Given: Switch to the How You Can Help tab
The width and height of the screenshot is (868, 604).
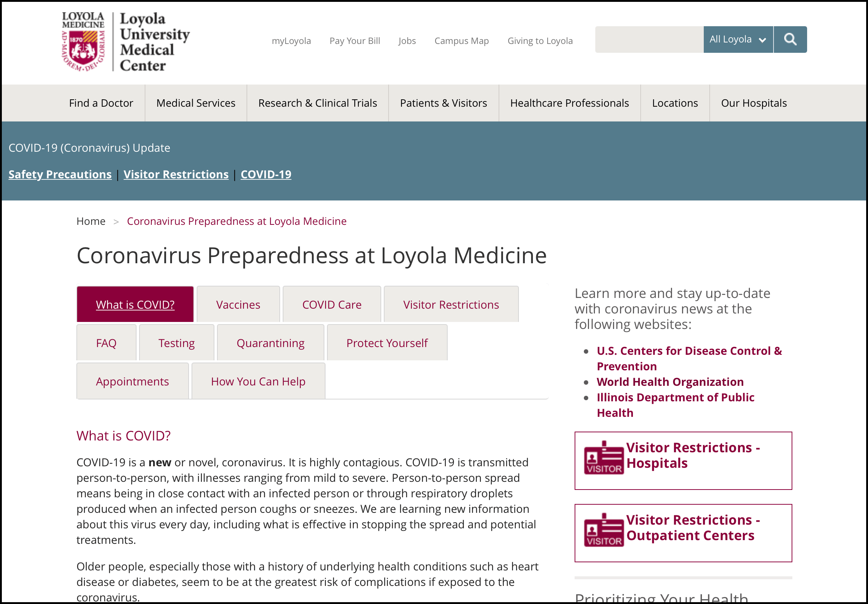Looking at the screenshot, I should coord(258,381).
